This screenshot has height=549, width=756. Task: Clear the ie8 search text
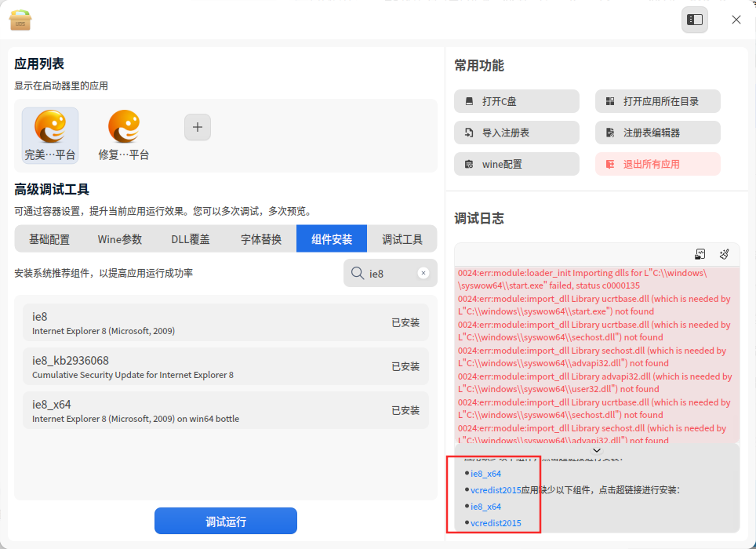[x=423, y=273]
